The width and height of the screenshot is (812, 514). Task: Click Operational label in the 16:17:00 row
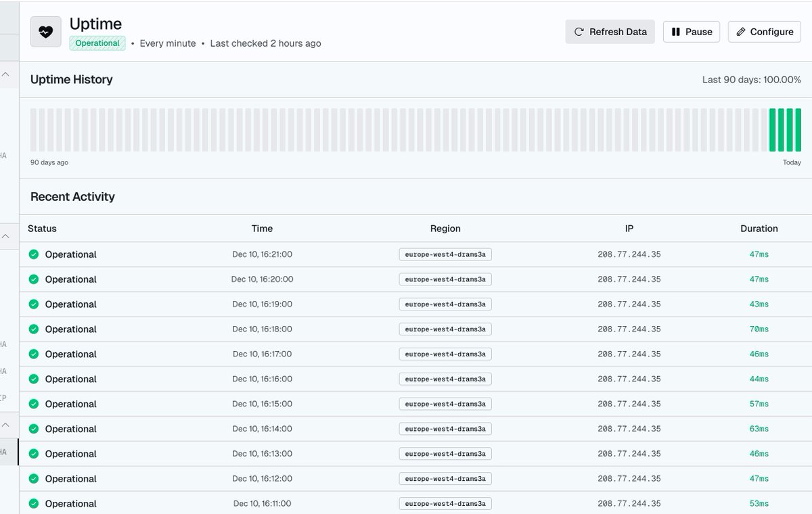pos(71,354)
